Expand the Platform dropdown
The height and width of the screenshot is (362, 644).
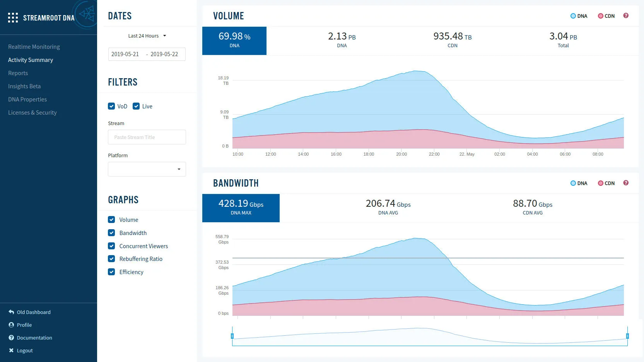147,169
